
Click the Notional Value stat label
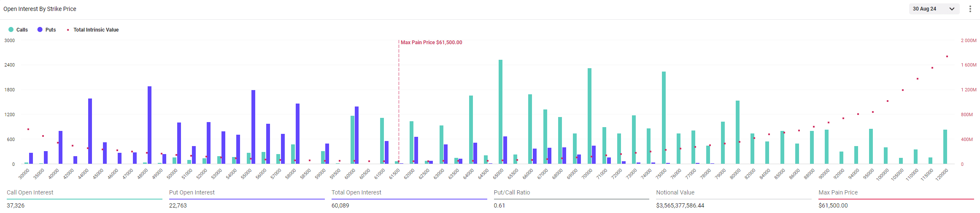[675, 192]
